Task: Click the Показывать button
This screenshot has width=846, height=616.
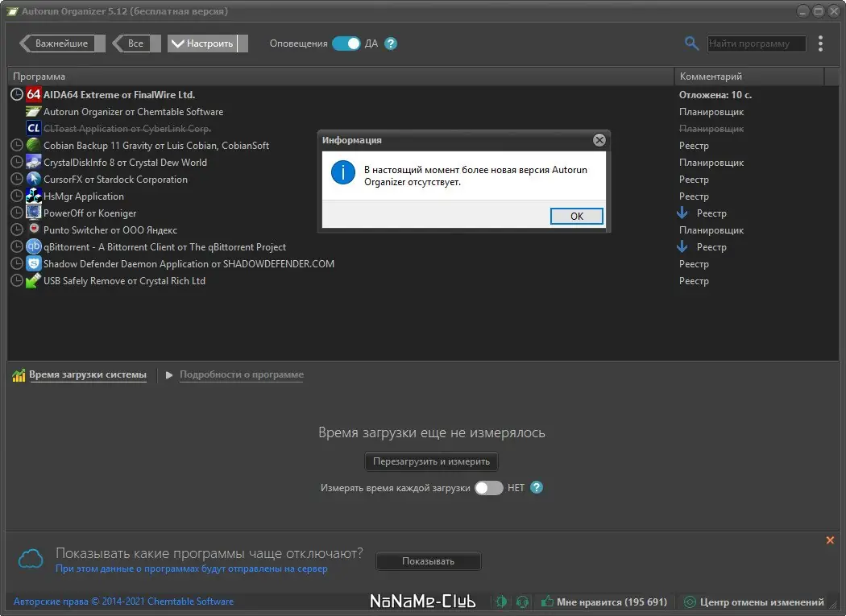Action: tap(428, 561)
